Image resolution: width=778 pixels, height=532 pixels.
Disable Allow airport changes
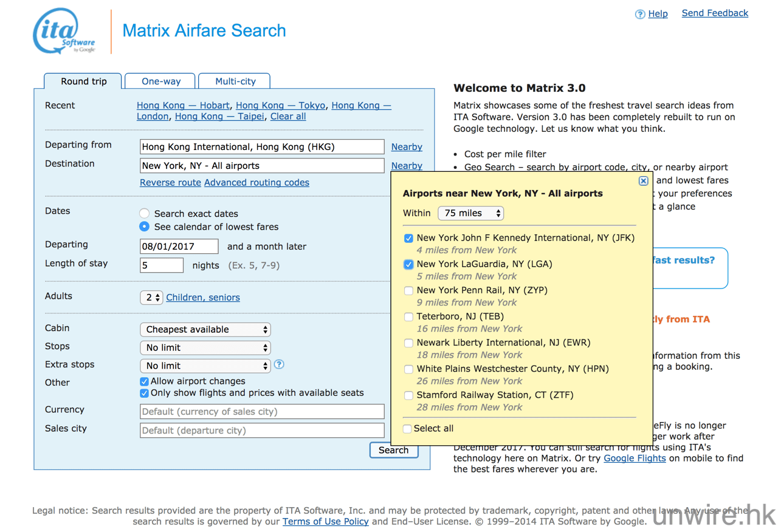click(144, 381)
